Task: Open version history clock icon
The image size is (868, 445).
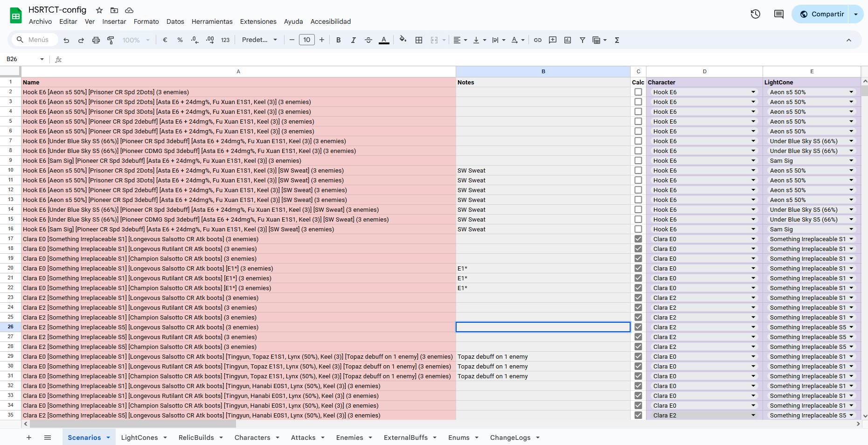Action: pos(756,14)
